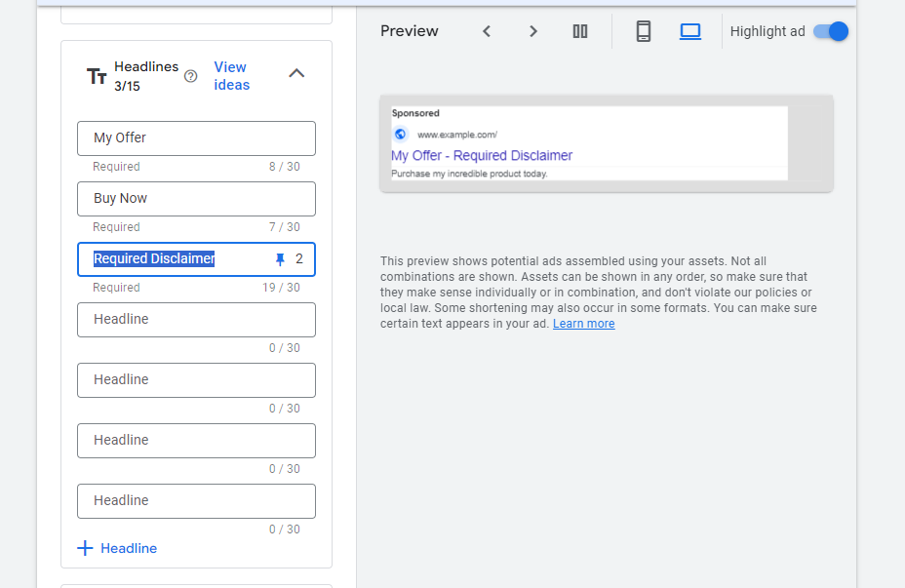Image resolution: width=905 pixels, height=588 pixels.
Task: Click the pin icon on Required Disclaimer
Action: (x=279, y=258)
